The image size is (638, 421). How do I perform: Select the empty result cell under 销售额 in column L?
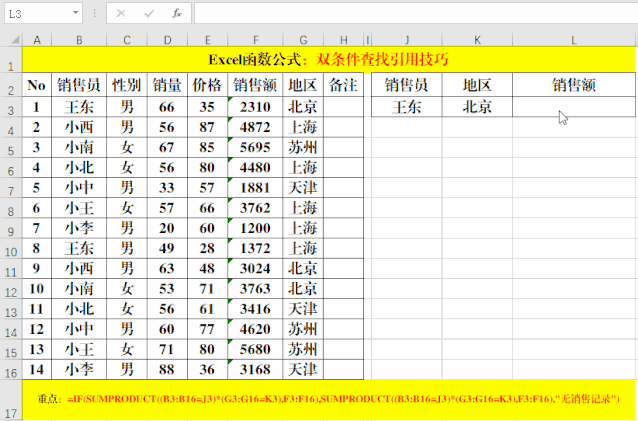(x=573, y=106)
